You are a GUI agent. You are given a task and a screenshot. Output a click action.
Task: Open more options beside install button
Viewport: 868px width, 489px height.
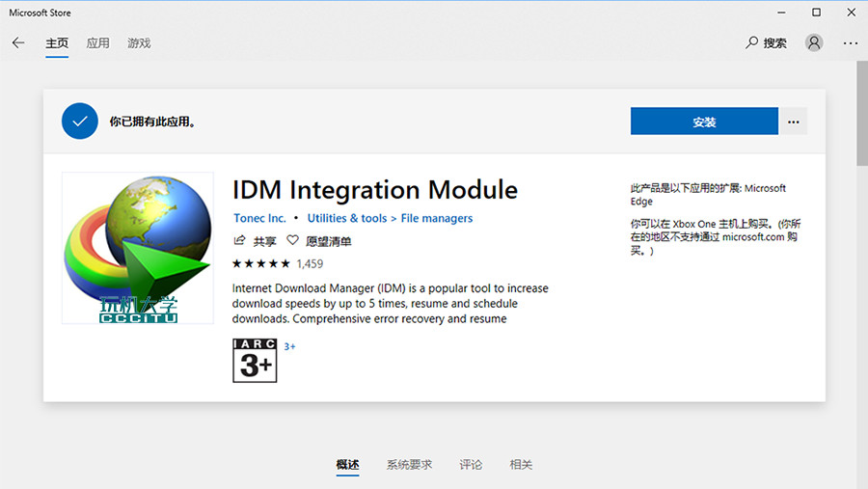[794, 122]
